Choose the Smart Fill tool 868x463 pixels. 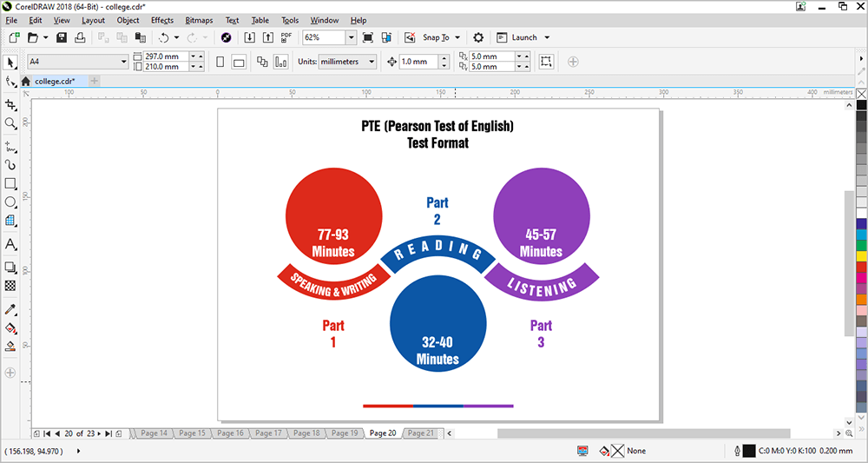[x=10, y=346]
